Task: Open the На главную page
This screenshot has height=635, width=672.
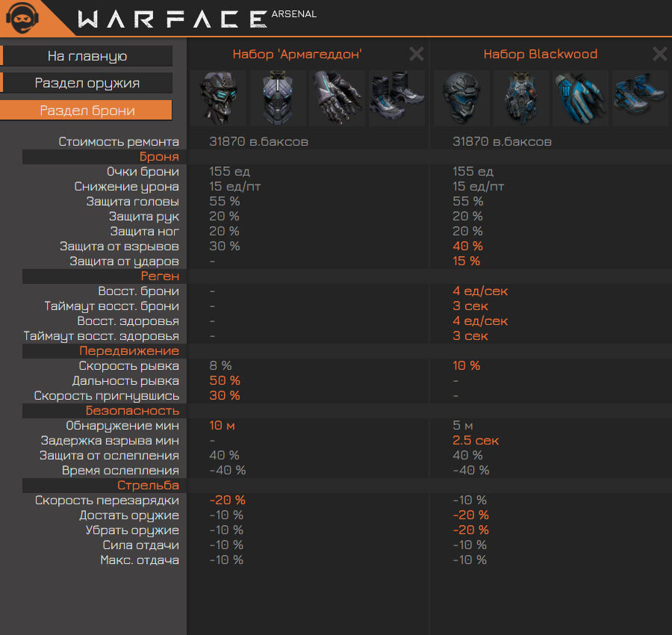Action: point(87,56)
